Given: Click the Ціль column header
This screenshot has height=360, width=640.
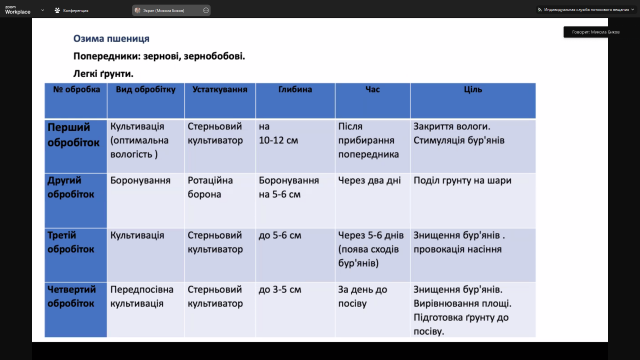Looking at the screenshot, I should 473,89.
